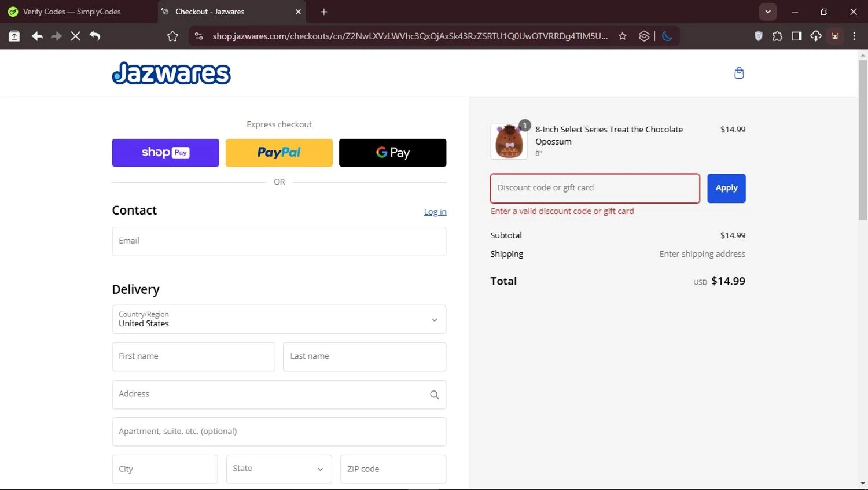Open the tab search dropdown arrow
This screenshot has width=868, height=490.
[x=768, y=12]
